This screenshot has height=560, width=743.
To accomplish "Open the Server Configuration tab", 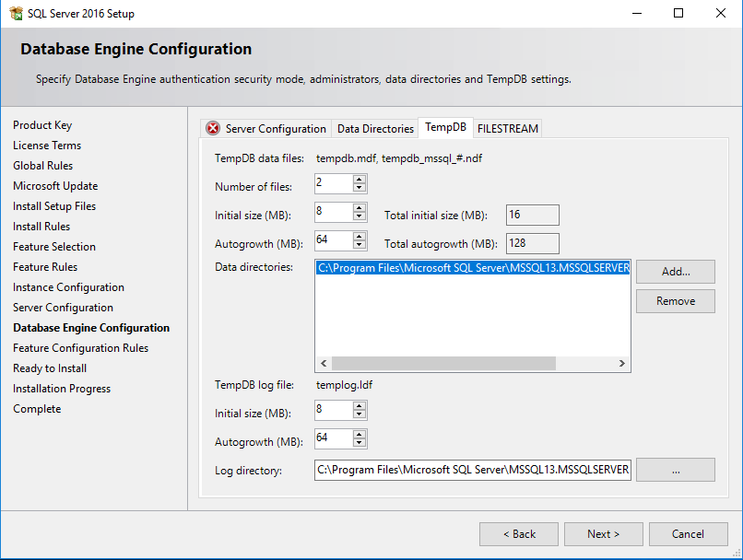I will (265, 128).
